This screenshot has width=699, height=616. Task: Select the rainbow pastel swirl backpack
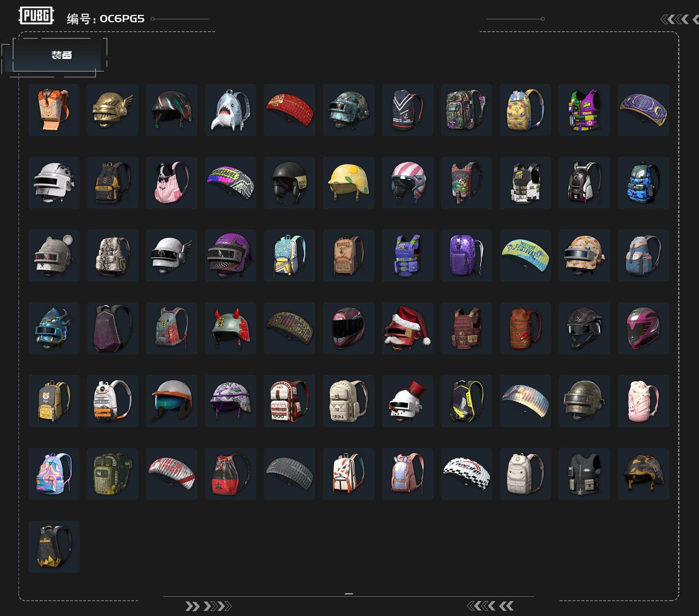[54, 474]
